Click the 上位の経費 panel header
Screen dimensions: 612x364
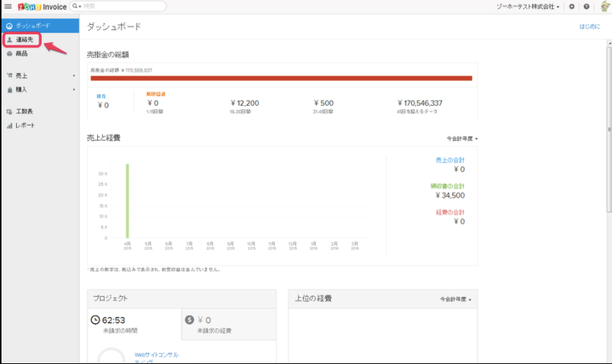(383, 298)
